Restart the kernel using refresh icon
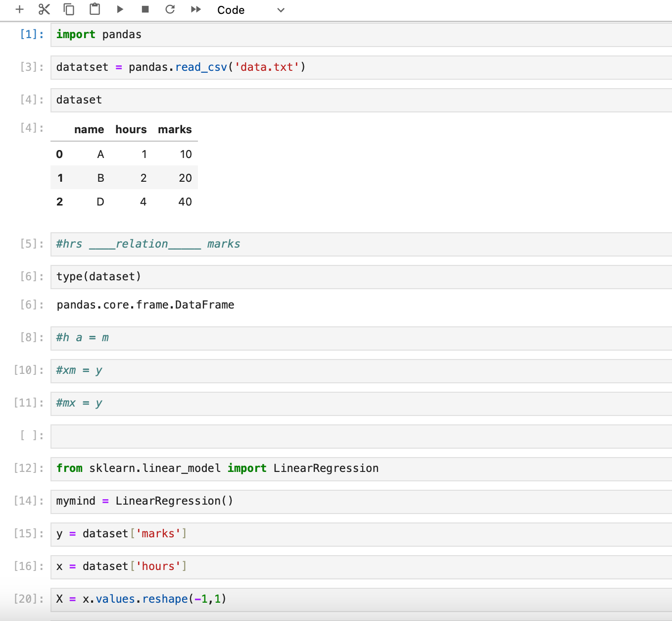 (170, 9)
